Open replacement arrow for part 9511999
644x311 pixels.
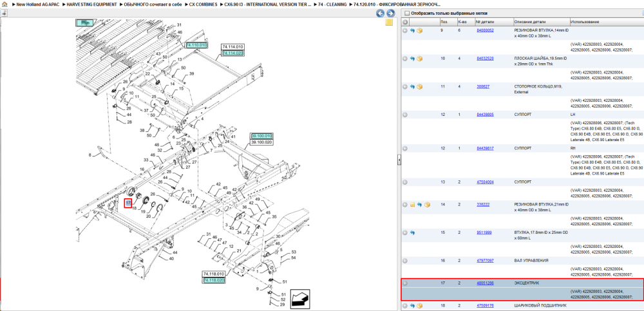412,232
